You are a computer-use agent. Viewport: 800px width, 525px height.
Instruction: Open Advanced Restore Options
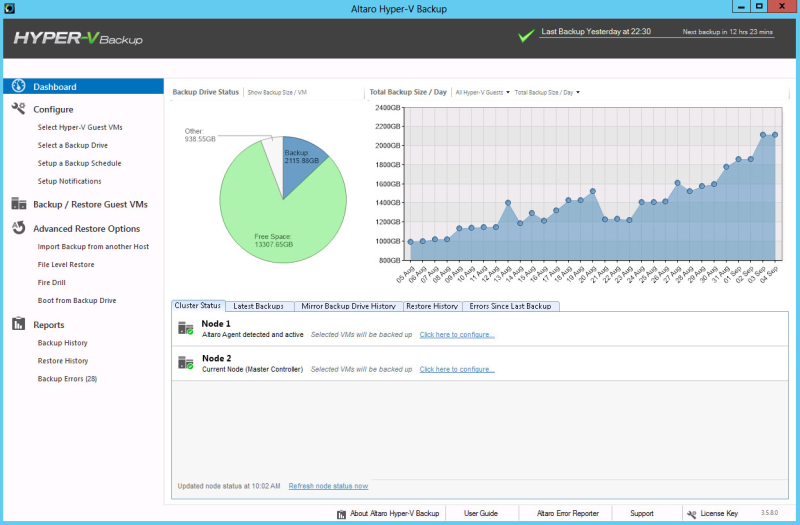pos(86,229)
